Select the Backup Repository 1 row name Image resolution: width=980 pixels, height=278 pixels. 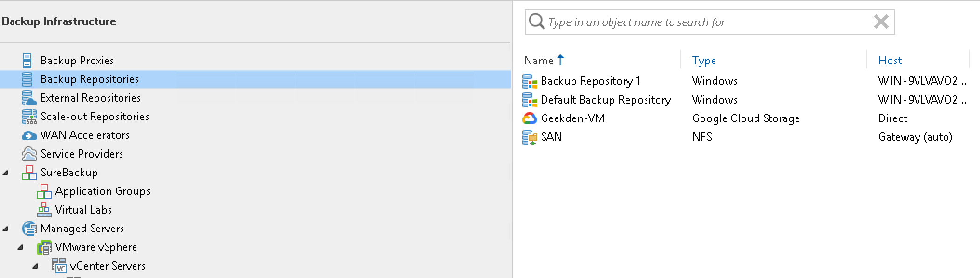tap(590, 81)
